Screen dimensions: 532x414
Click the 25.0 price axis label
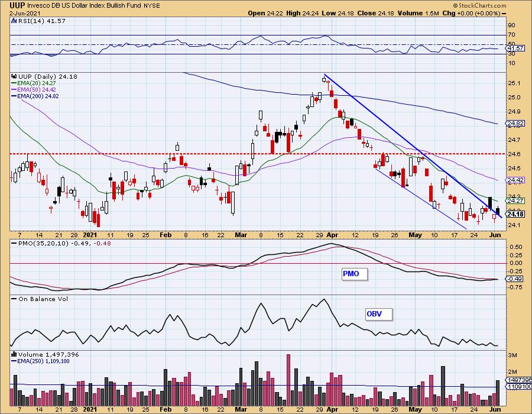coord(513,98)
